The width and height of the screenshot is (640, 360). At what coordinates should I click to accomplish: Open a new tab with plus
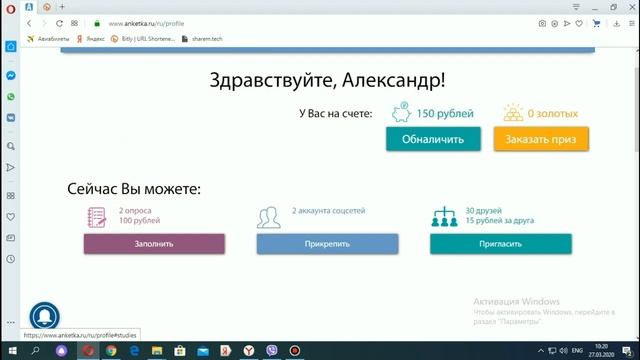(62, 7)
